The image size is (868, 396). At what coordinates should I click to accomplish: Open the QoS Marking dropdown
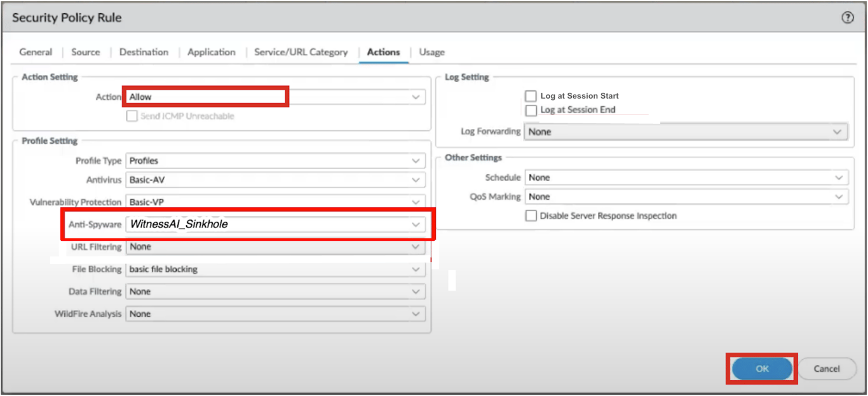tap(686, 197)
